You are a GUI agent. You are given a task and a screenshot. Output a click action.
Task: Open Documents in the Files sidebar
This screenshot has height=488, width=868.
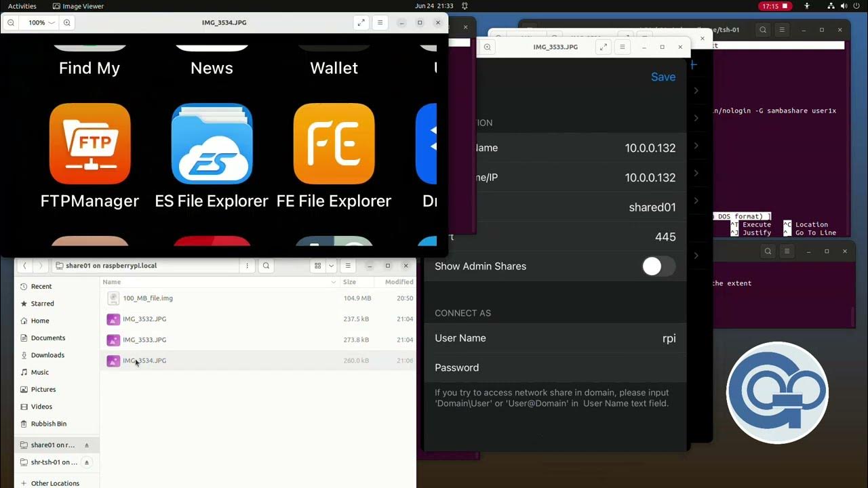[x=57, y=338]
